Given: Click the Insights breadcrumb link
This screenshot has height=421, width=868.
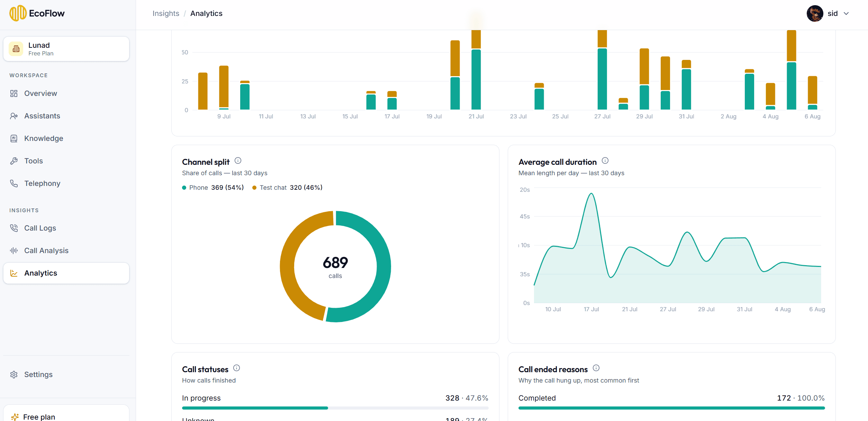Looking at the screenshot, I should pos(166,14).
